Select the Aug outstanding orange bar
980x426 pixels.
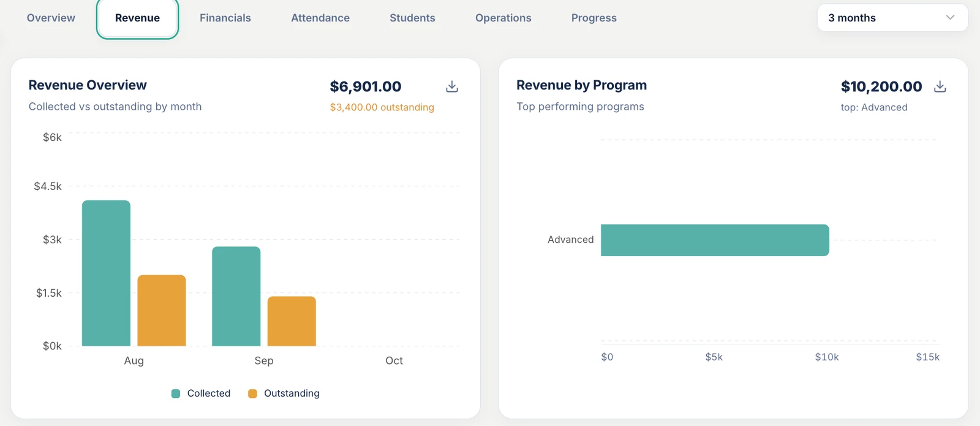(162, 311)
